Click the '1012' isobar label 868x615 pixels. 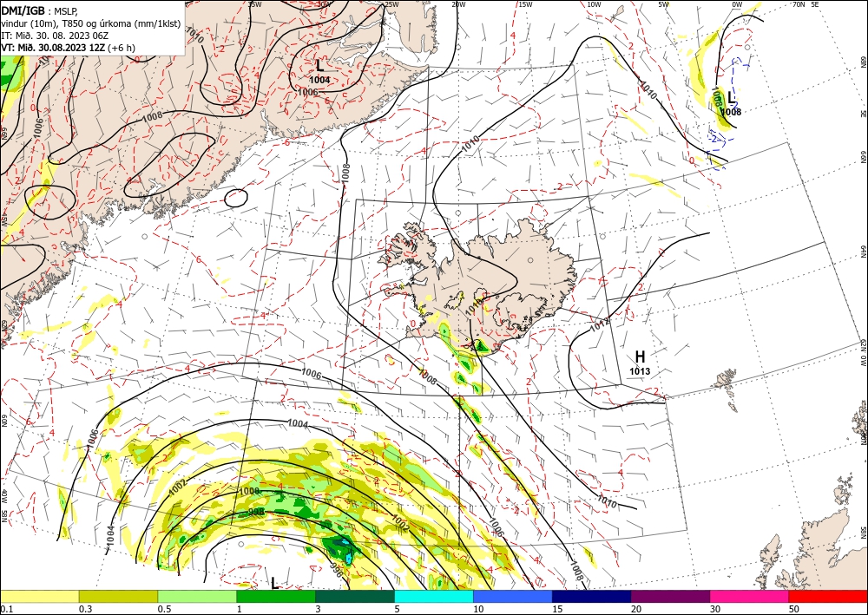click(599, 325)
